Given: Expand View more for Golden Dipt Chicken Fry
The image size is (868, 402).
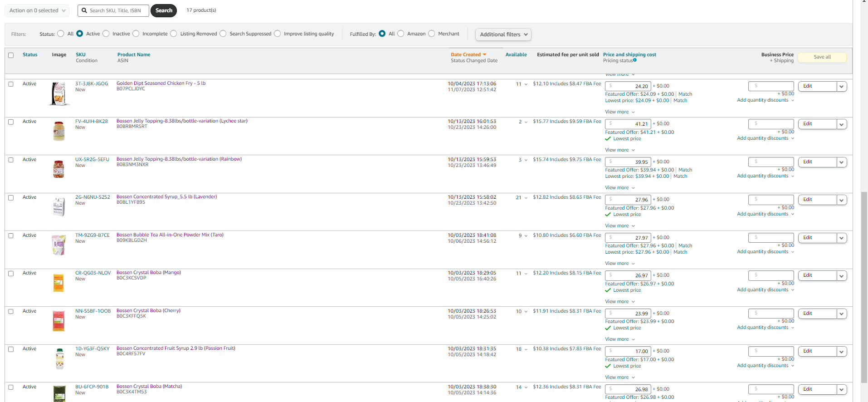Looking at the screenshot, I should tap(620, 112).
